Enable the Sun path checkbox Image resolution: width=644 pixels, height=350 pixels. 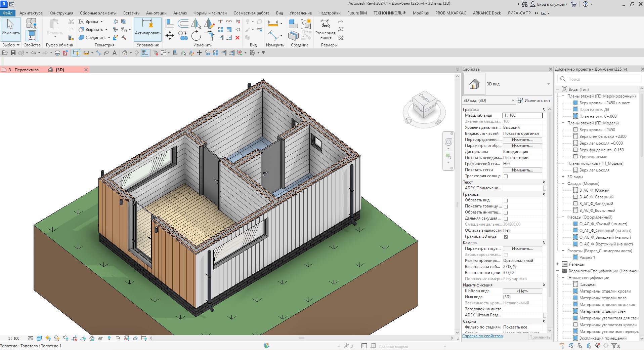click(506, 176)
